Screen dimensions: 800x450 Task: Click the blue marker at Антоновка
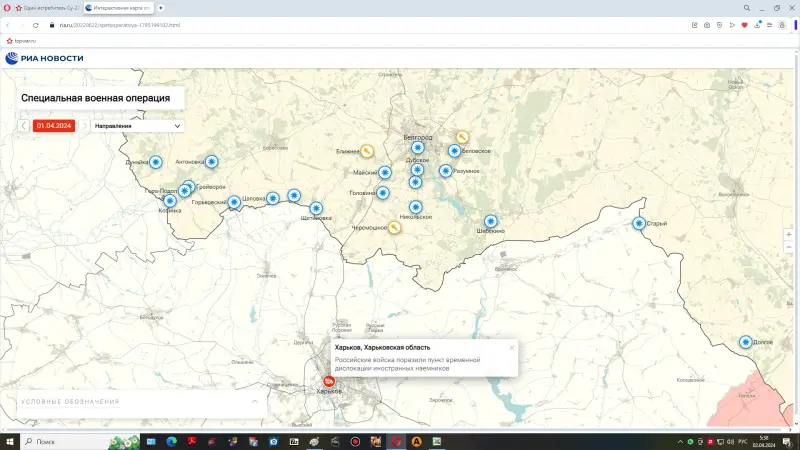(211, 161)
